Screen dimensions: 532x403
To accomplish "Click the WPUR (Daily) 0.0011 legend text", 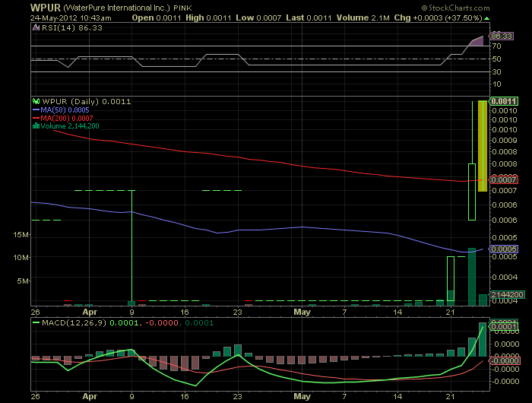I will [x=87, y=101].
